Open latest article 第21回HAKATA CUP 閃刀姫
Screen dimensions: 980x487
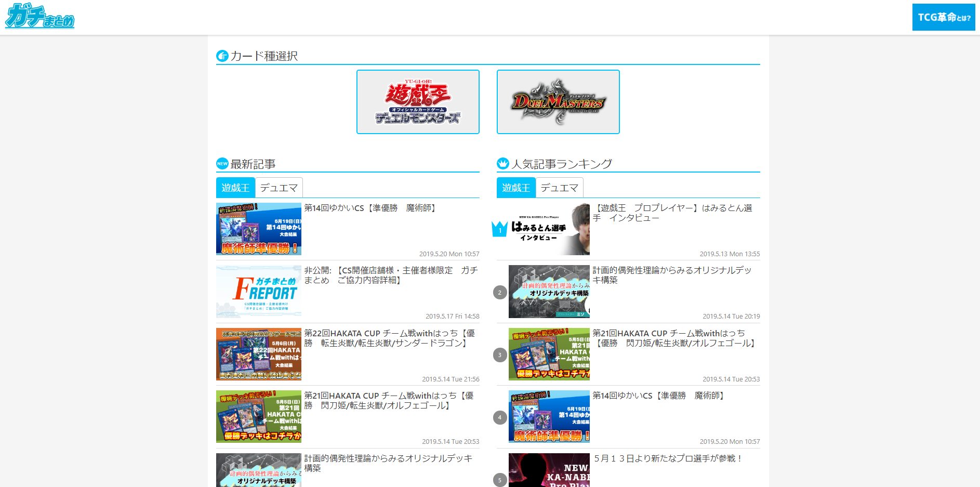pyautogui.click(x=389, y=400)
